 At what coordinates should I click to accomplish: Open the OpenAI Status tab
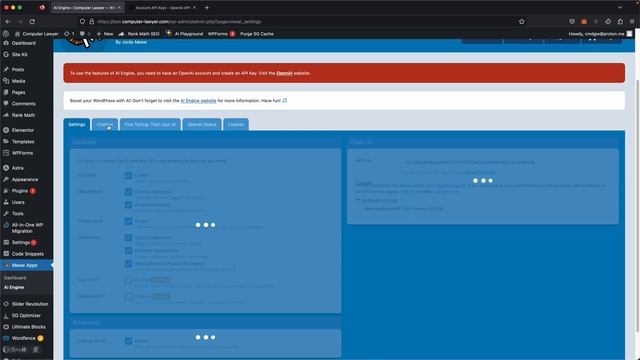pyautogui.click(x=202, y=124)
